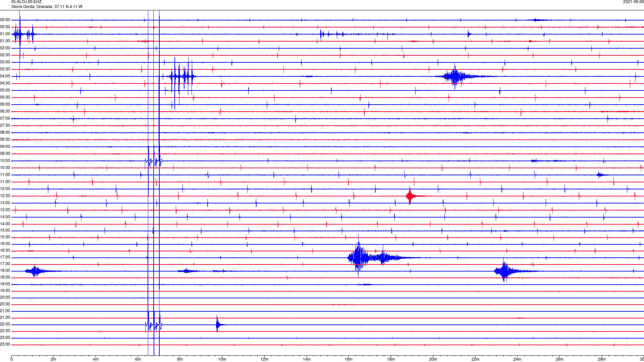644x362 pixels.
Task: Click the 03:30 time label
Action: click(x=5, y=69)
